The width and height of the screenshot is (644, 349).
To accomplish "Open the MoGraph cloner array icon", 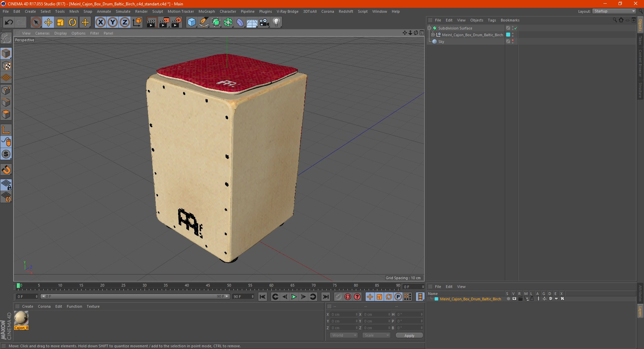I will pyautogui.click(x=228, y=22).
